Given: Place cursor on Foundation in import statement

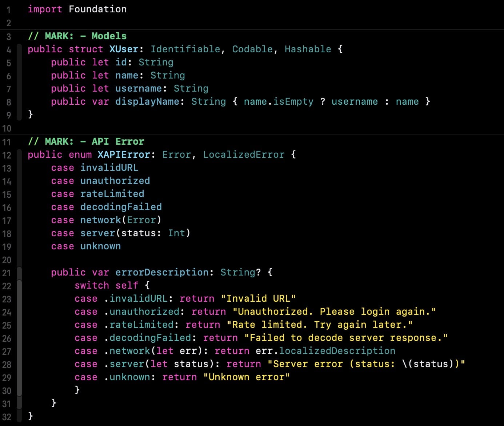Looking at the screenshot, I should point(97,9).
